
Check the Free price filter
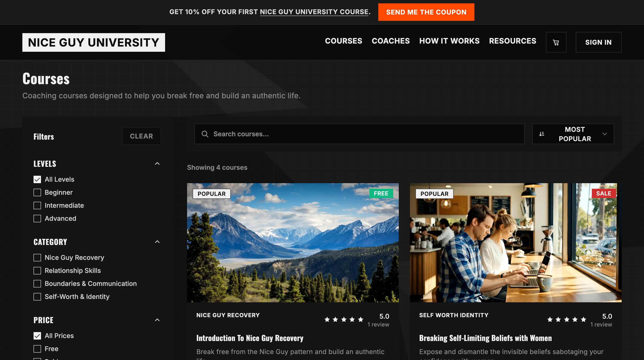pyautogui.click(x=37, y=349)
